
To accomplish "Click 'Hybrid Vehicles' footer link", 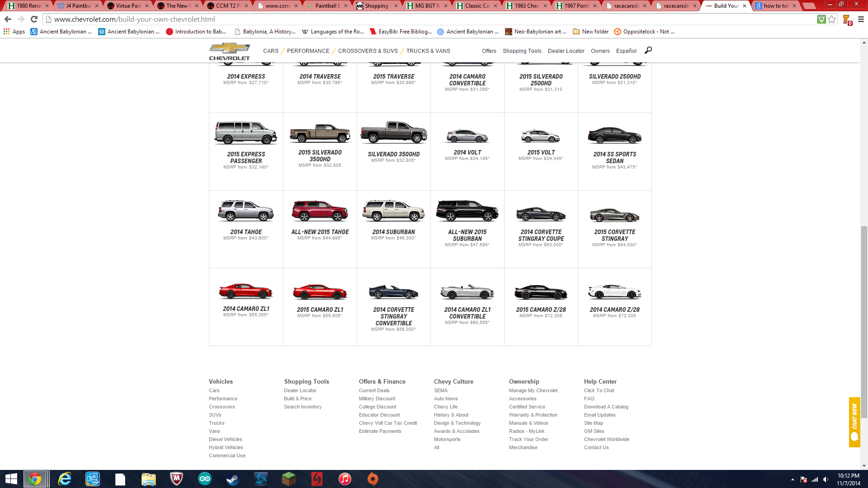I will (x=226, y=447).
